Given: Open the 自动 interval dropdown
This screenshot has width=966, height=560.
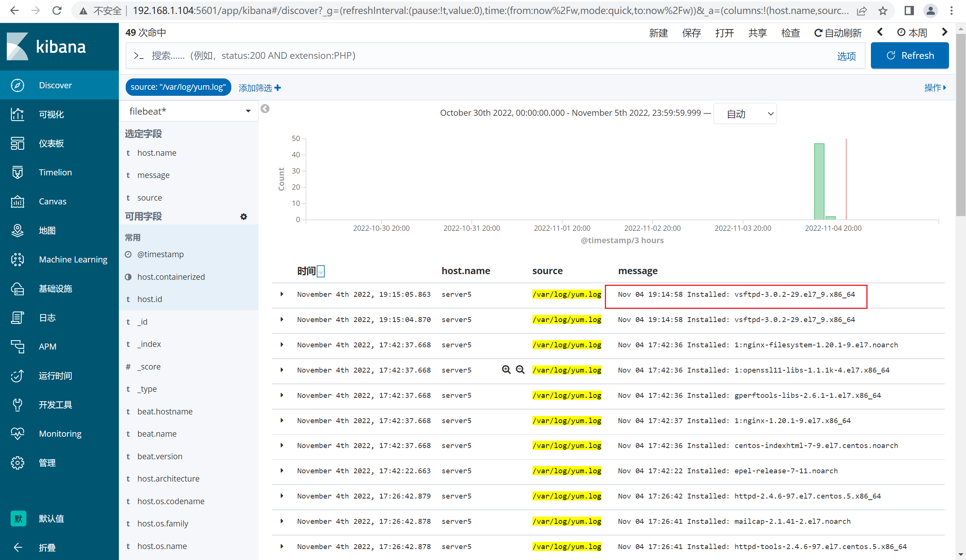Looking at the screenshot, I should pyautogui.click(x=745, y=114).
